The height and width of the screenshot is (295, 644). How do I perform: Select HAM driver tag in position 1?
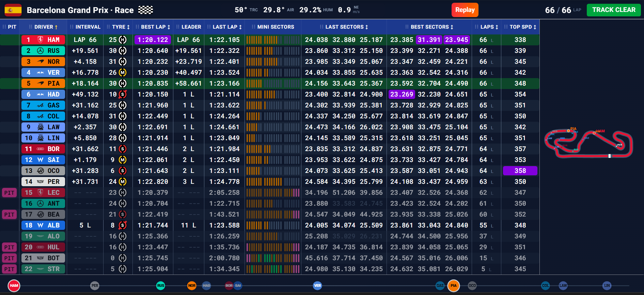click(x=43, y=40)
